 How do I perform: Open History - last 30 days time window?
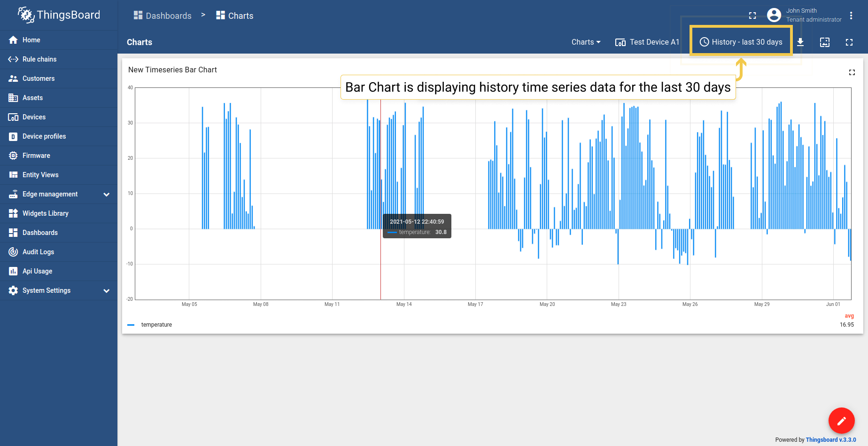coord(741,42)
